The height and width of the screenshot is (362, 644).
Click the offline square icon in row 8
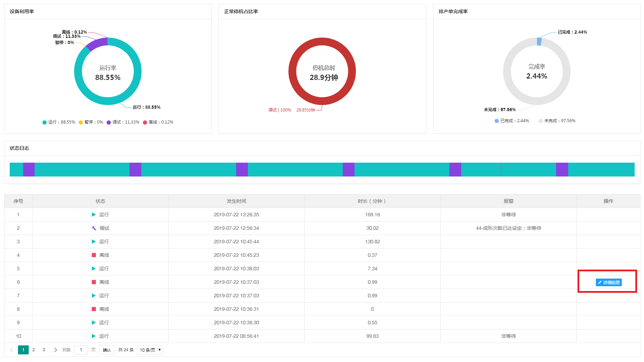[x=93, y=309]
